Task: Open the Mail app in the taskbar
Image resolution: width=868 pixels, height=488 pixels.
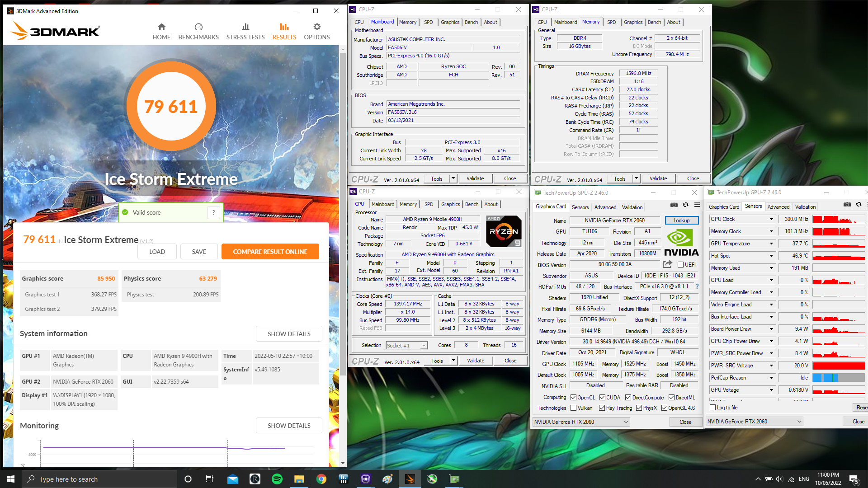Action: [233, 479]
